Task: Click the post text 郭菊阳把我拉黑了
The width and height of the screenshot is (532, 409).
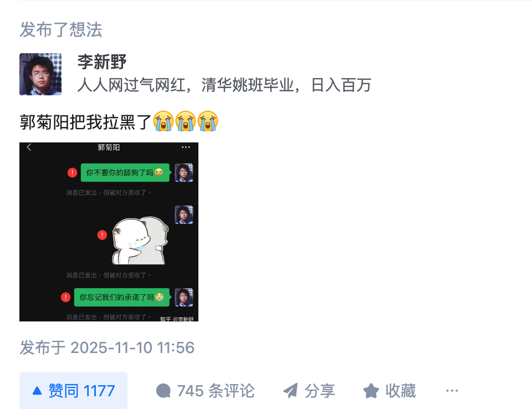Action: point(85,122)
